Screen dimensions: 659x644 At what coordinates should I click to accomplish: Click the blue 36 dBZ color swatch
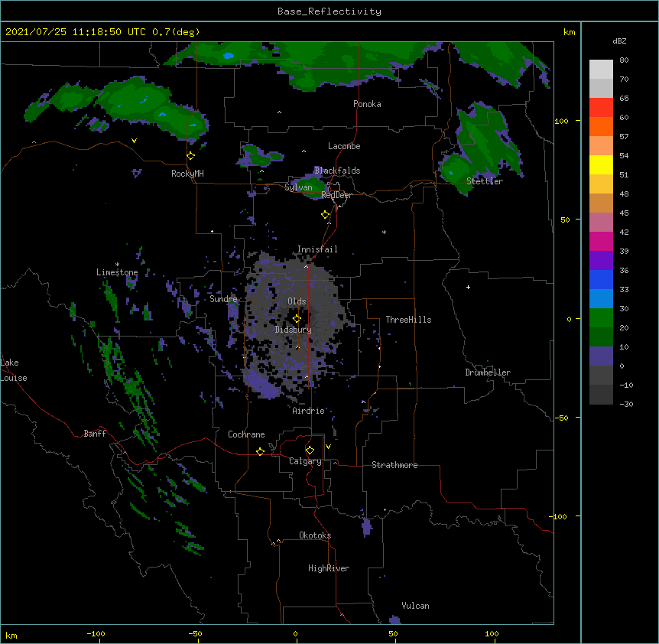click(x=601, y=279)
